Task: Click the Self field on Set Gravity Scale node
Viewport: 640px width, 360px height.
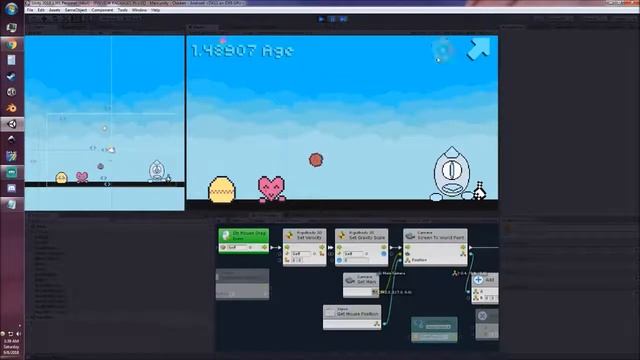Action: click(353, 253)
